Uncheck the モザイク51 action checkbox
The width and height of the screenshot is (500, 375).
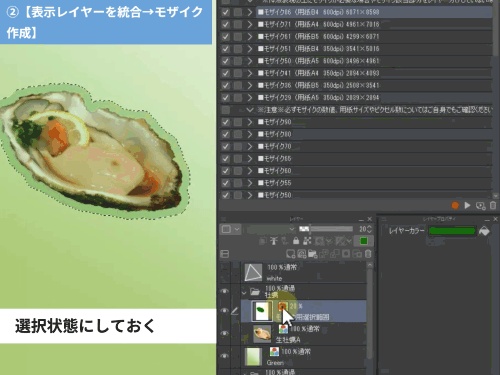[226, 49]
